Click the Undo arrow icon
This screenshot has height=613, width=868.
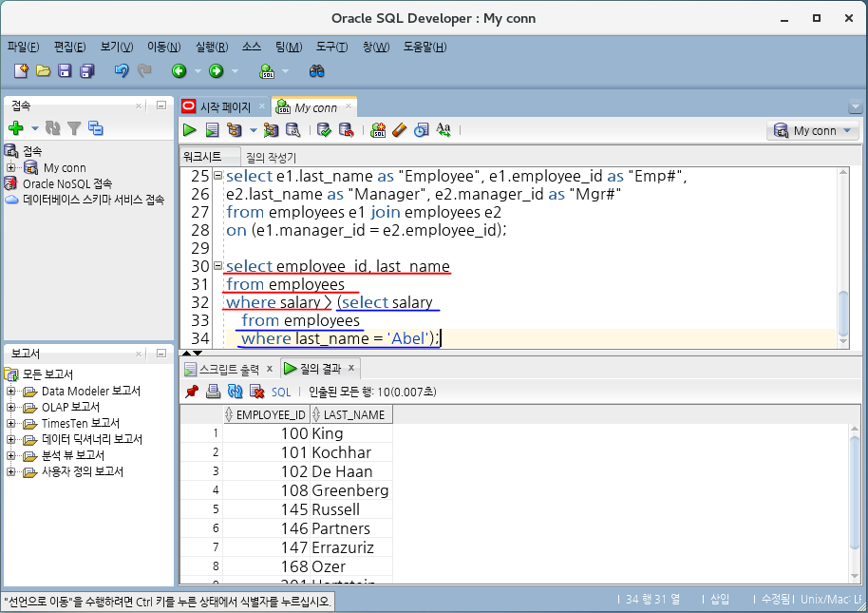coord(122,71)
